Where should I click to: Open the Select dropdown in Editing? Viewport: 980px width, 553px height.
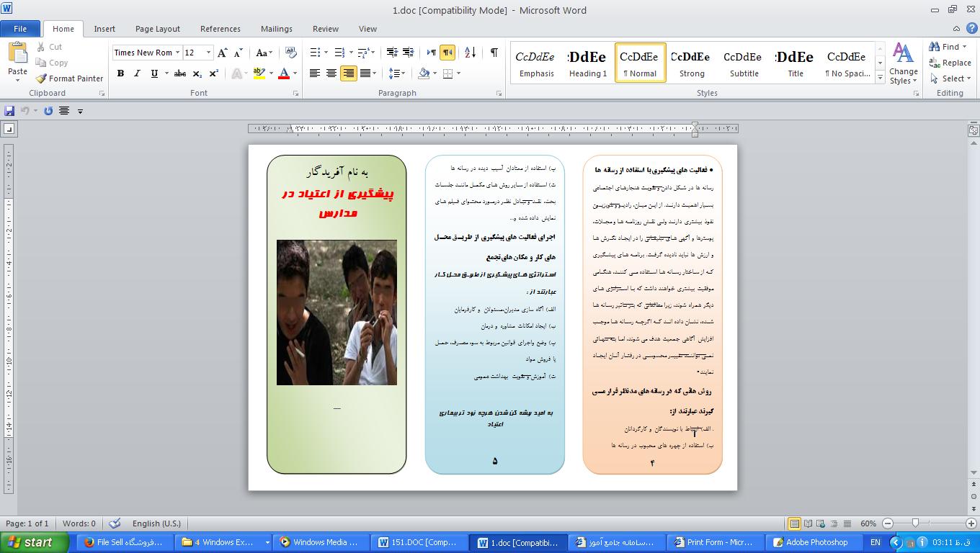950,78
